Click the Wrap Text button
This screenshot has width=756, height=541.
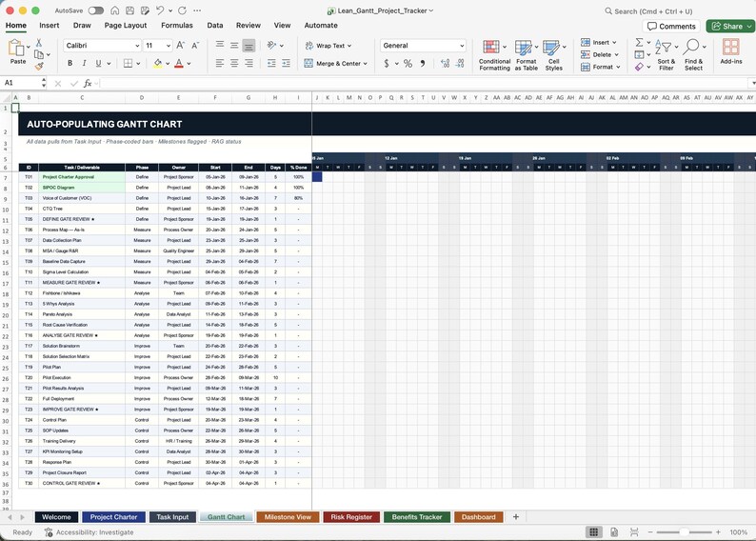pos(328,46)
